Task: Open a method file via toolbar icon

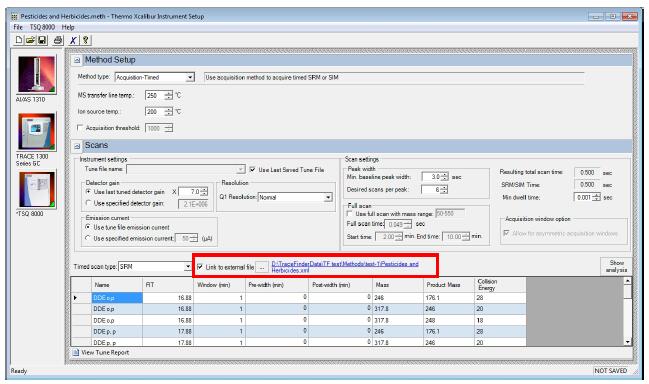Action: click(30, 40)
